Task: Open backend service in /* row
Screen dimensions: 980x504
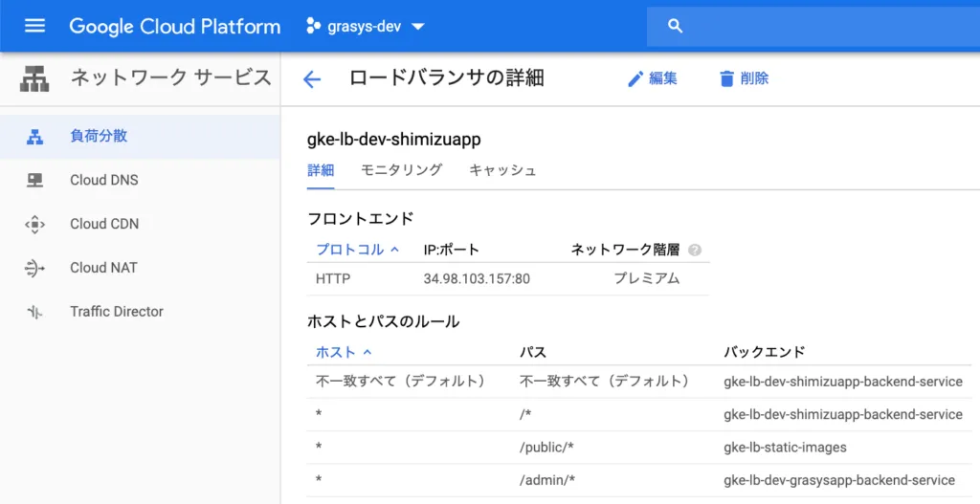Action: pyautogui.click(x=843, y=415)
